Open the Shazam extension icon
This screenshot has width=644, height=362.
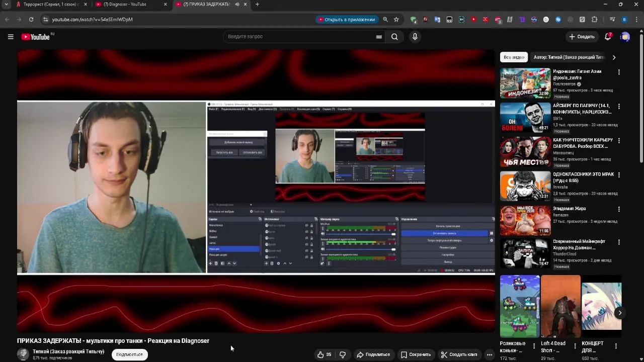[558, 20]
